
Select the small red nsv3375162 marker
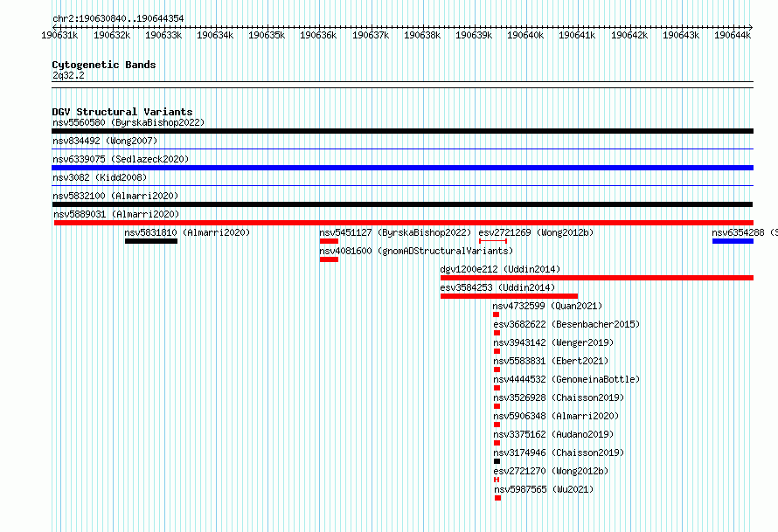click(497, 443)
